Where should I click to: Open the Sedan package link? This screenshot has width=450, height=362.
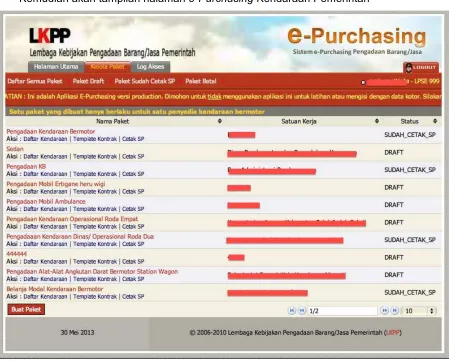(x=15, y=149)
